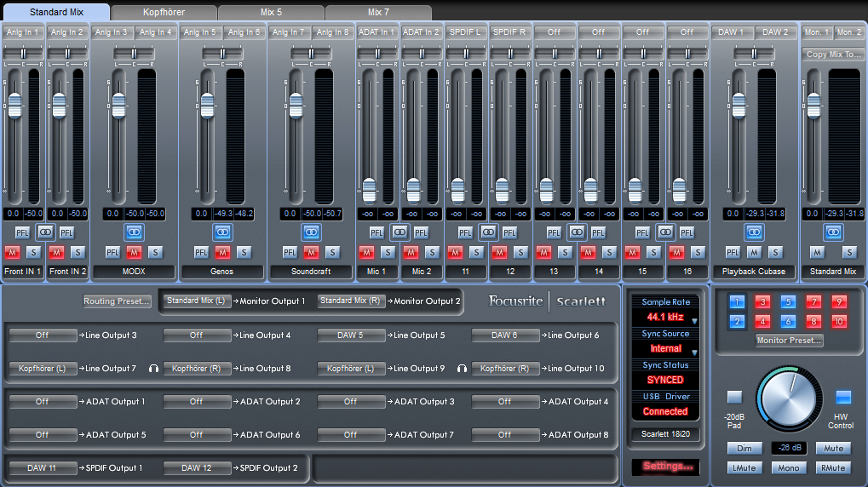Toggle the HW Control switch
The height and width of the screenshot is (487, 868).
click(x=842, y=398)
